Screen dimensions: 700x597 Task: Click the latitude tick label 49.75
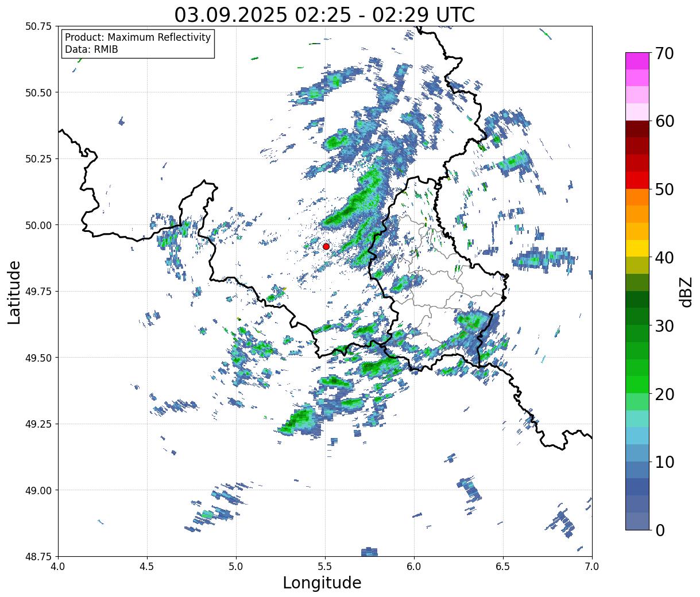(38, 292)
